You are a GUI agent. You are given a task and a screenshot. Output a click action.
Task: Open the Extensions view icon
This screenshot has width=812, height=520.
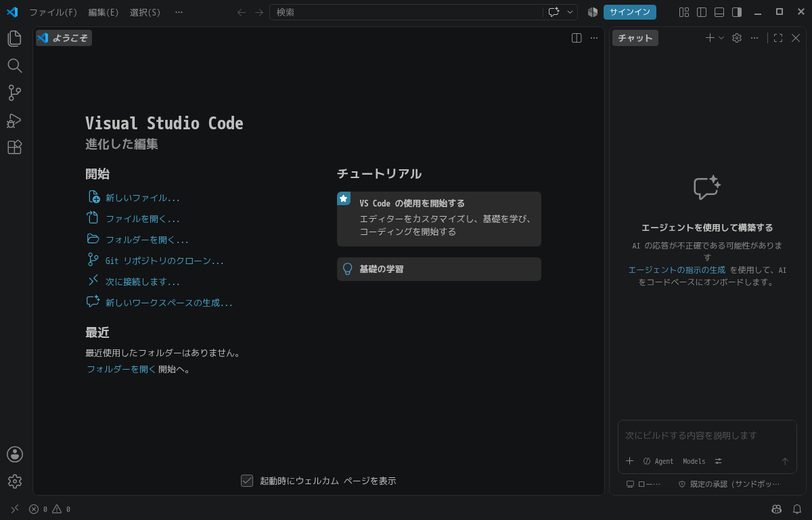pos(15,148)
